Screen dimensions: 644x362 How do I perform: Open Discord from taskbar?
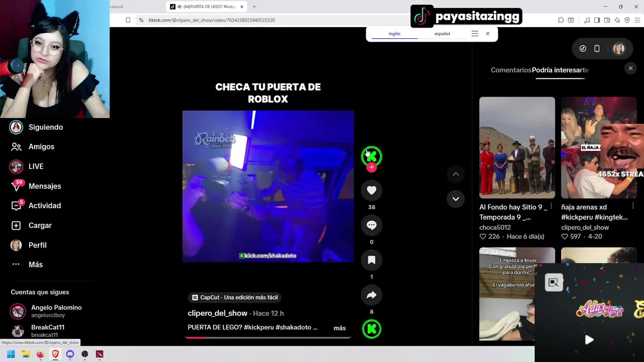[x=70, y=354]
